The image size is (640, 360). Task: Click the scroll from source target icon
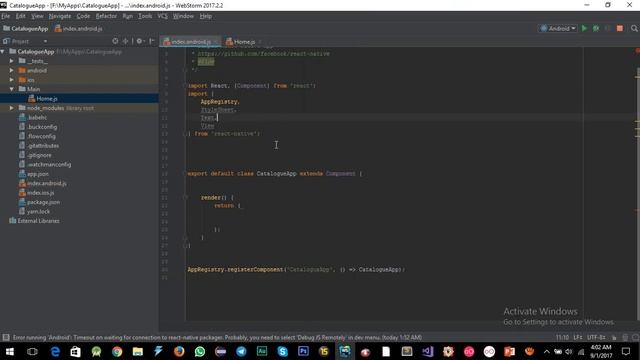(115, 41)
